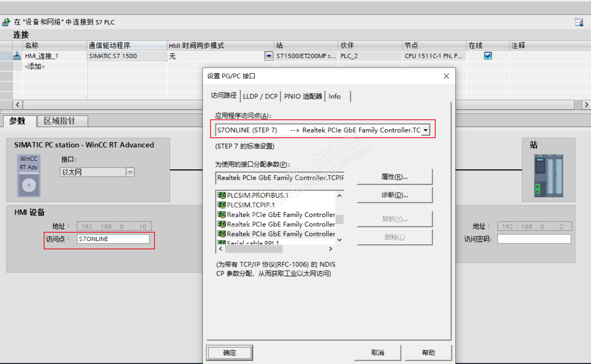Open the HMI 时间同步模式 dropdown showing 无
Viewport: 591px width, 364px height.
coord(269,56)
